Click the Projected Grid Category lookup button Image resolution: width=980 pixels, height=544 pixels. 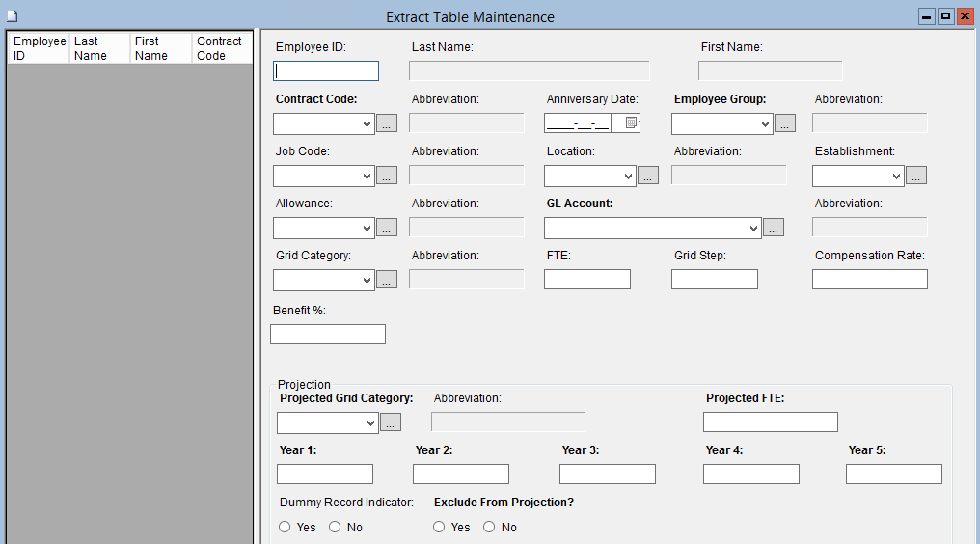click(391, 422)
